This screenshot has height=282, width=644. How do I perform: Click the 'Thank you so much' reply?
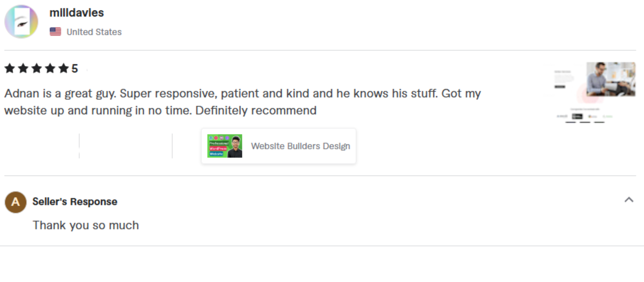86,225
